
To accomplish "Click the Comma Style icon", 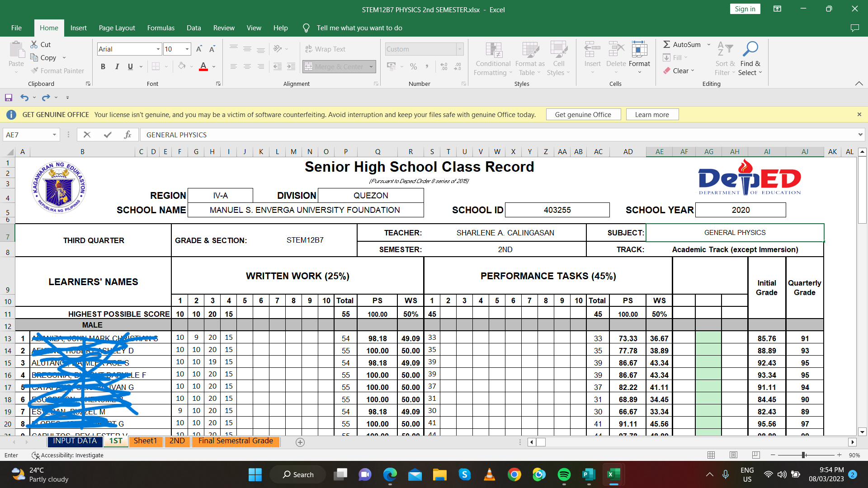I will pyautogui.click(x=427, y=66).
